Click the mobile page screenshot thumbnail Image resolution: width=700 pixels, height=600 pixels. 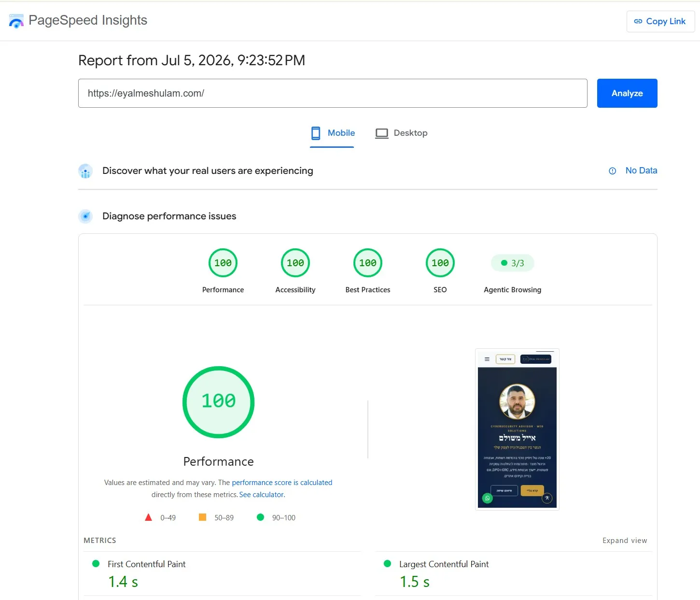point(517,429)
